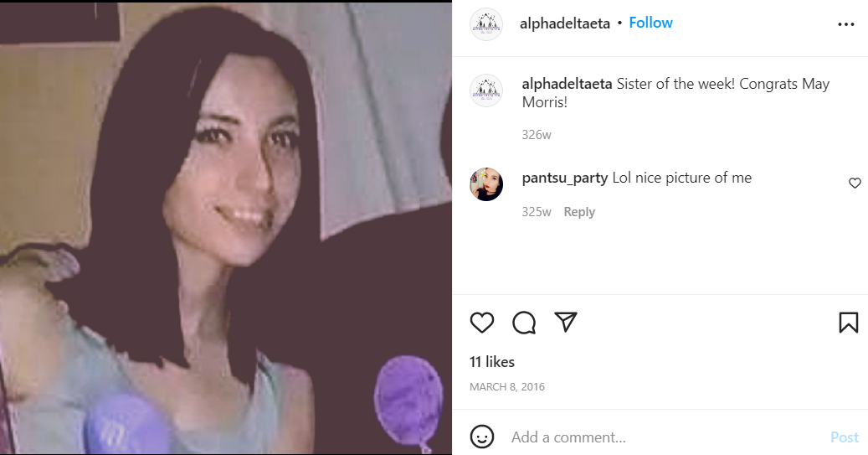This screenshot has width=868, height=455.
Task: Follow the alphadeltaeta account
Action: [650, 23]
